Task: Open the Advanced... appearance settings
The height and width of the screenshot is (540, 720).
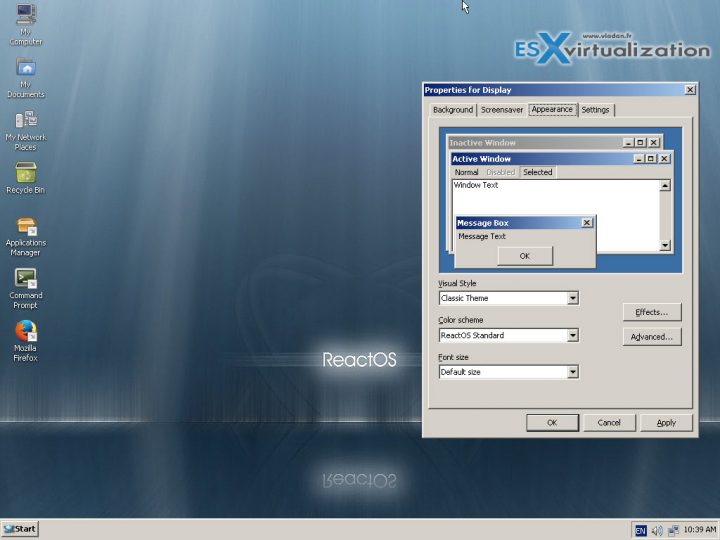Action: 652,337
